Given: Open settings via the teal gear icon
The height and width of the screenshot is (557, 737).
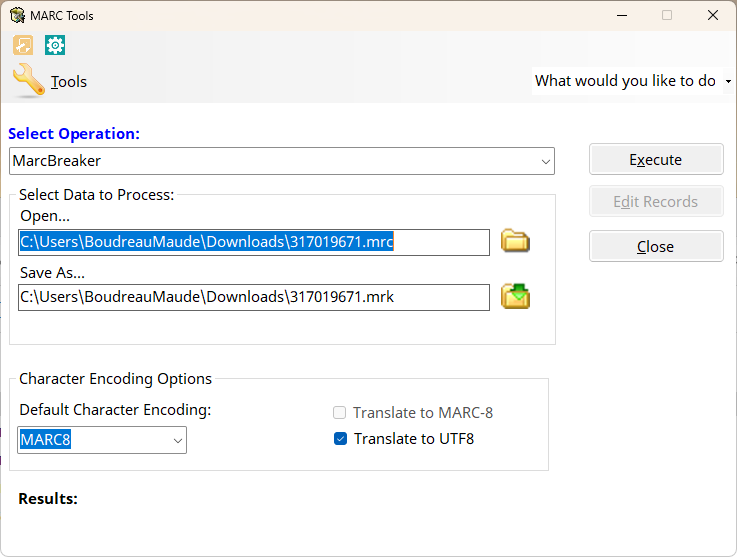Looking at the screenshot, I should [x=55, y=45].
